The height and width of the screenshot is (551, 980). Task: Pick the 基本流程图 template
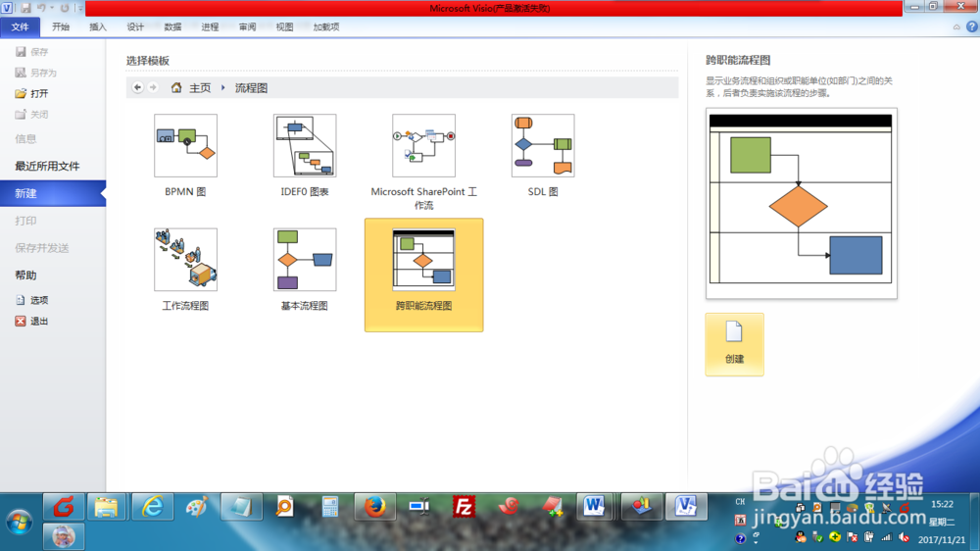click(305, 271)
